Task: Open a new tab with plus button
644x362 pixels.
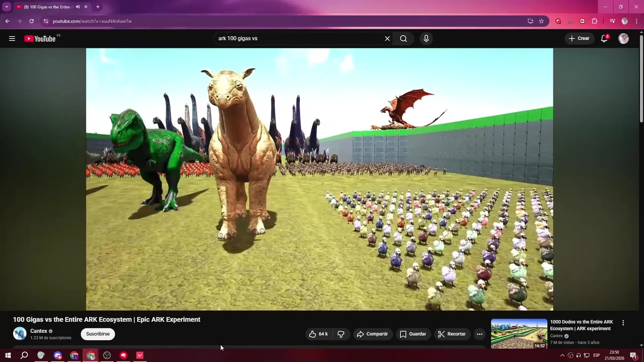Action: click(x=98, y=7)
